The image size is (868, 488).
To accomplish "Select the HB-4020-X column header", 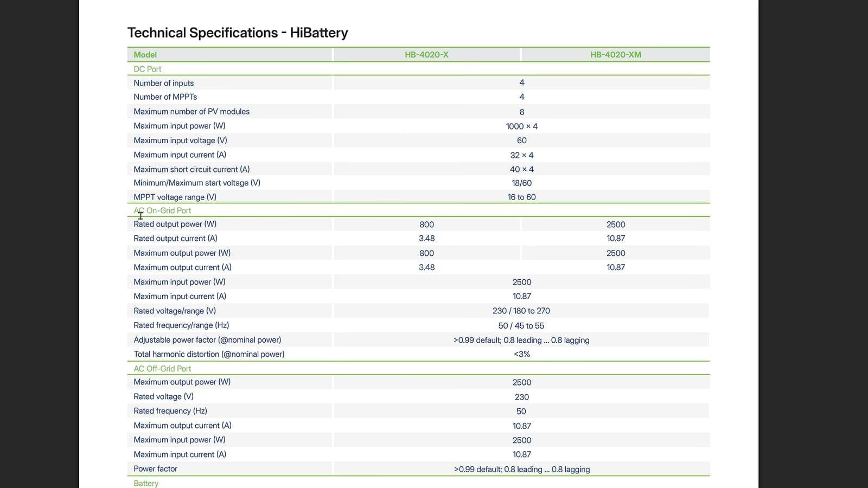I will coord(426,55).
